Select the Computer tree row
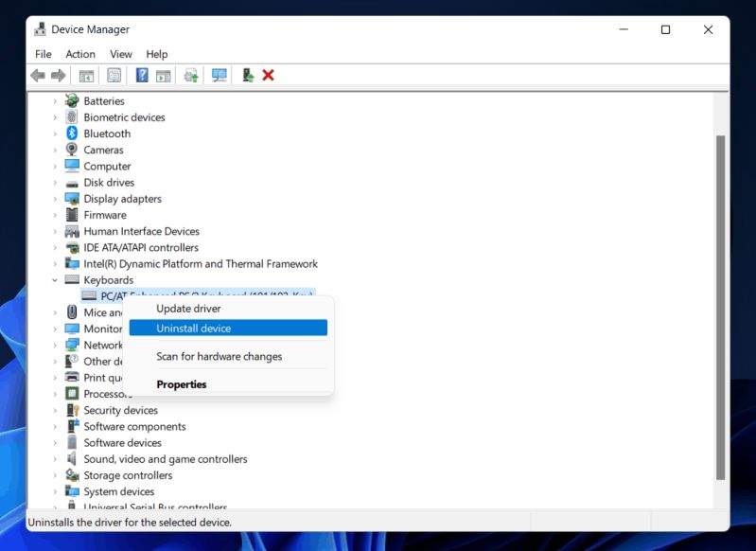This screenshot has width=756, height=551. coord(107,166)
